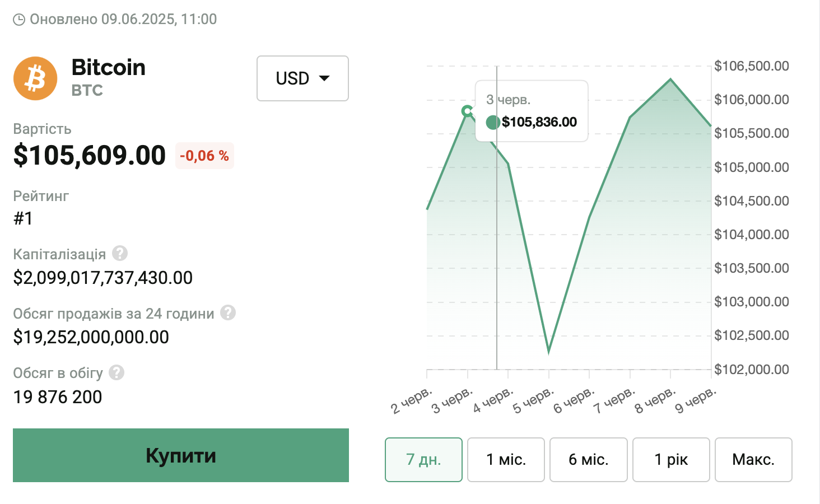Click the -0,06 % change badge
Viewport: 820px width, 504px height.
[204, 156]
